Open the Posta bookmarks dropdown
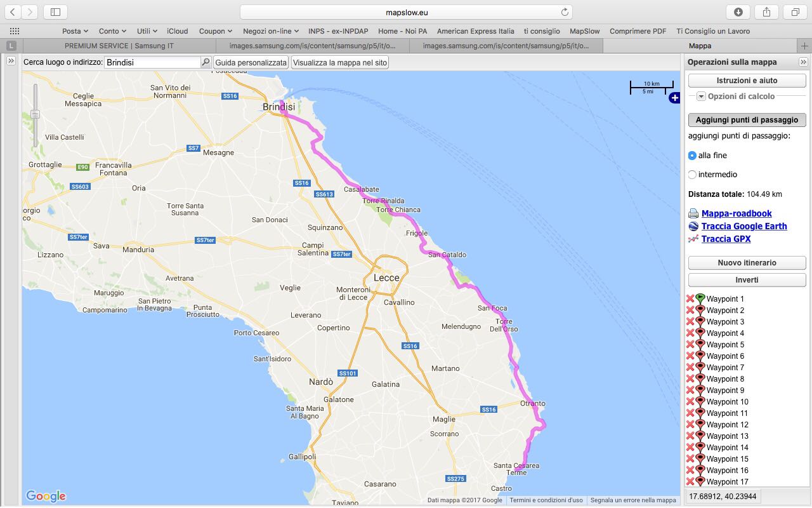The width and height of the screenshot is (812, 508). point(75,31)
